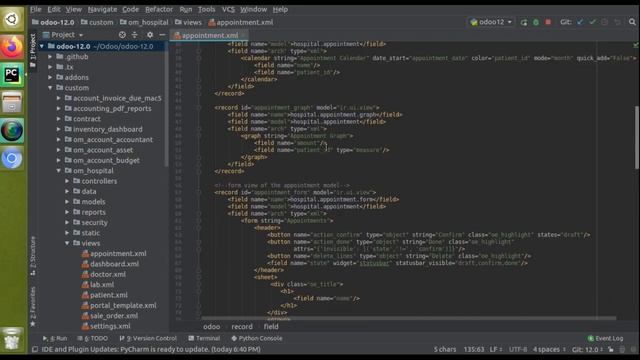Click the views breadcrumb in navigation bar
Screen dimensions: 640x360
(x=188, y=22)
